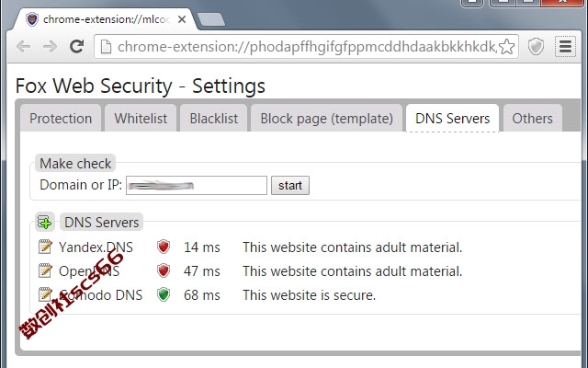The image size is (588, 368).
Task: Edit the OpenDNS entry using pencil icon
Action: click(45, 270)
